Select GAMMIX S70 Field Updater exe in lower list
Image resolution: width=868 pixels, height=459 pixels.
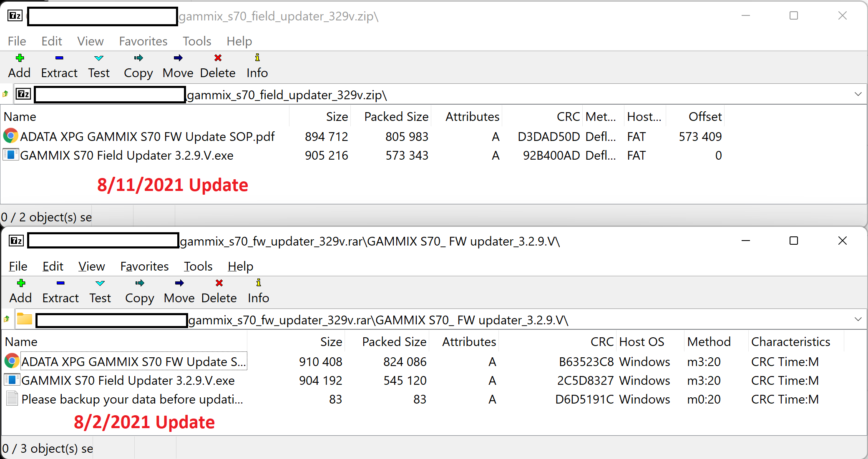coord(128,381)
